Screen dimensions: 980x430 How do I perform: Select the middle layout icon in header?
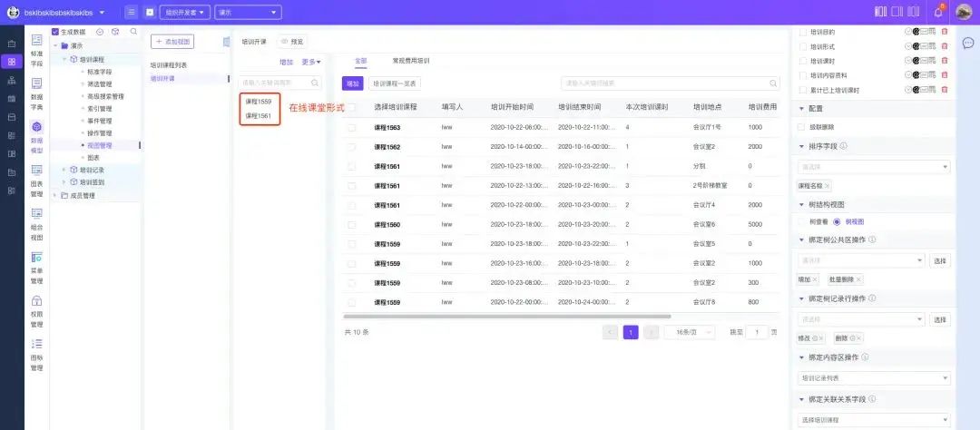coord(897,12)
